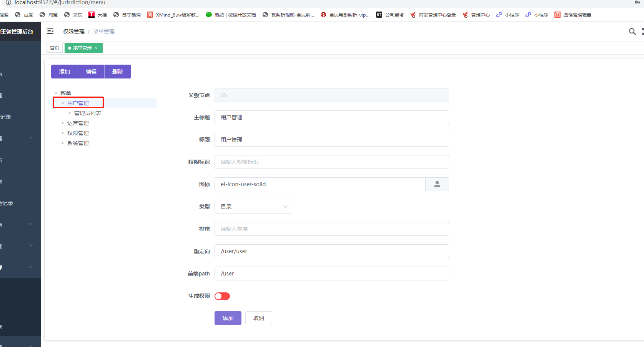
Task: Expand the 运营管理 tree node arrow
Action: (x=63, y=123)
